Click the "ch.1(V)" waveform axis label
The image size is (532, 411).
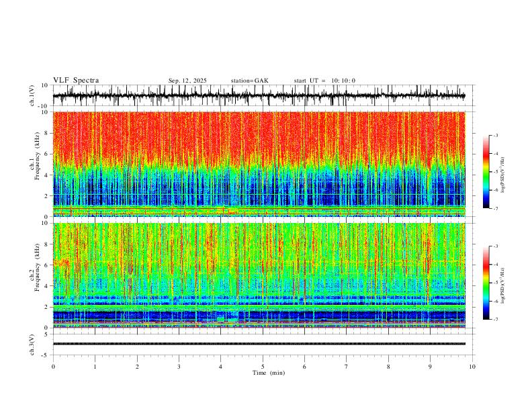pyautogui.click(x=32, y=95)
